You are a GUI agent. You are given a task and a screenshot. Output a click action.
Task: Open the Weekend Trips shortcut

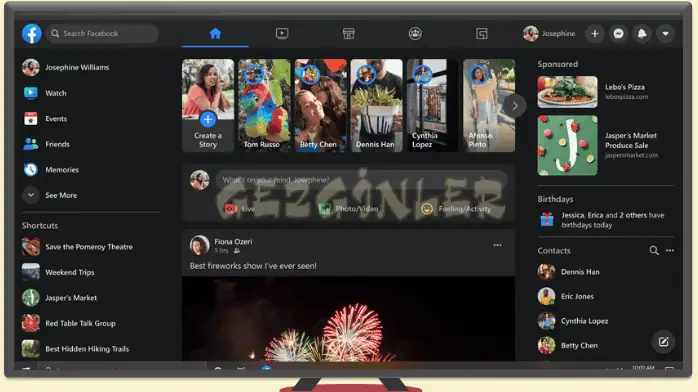(58, 272)
